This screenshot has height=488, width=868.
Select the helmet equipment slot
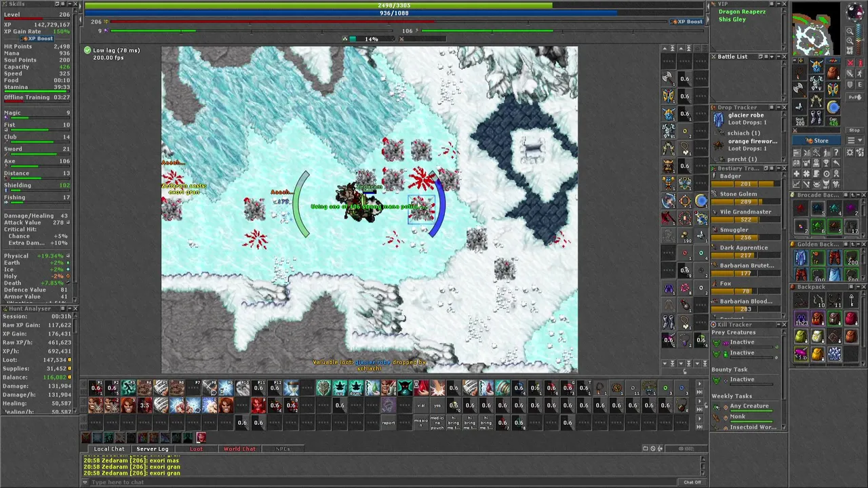[816, 66]
